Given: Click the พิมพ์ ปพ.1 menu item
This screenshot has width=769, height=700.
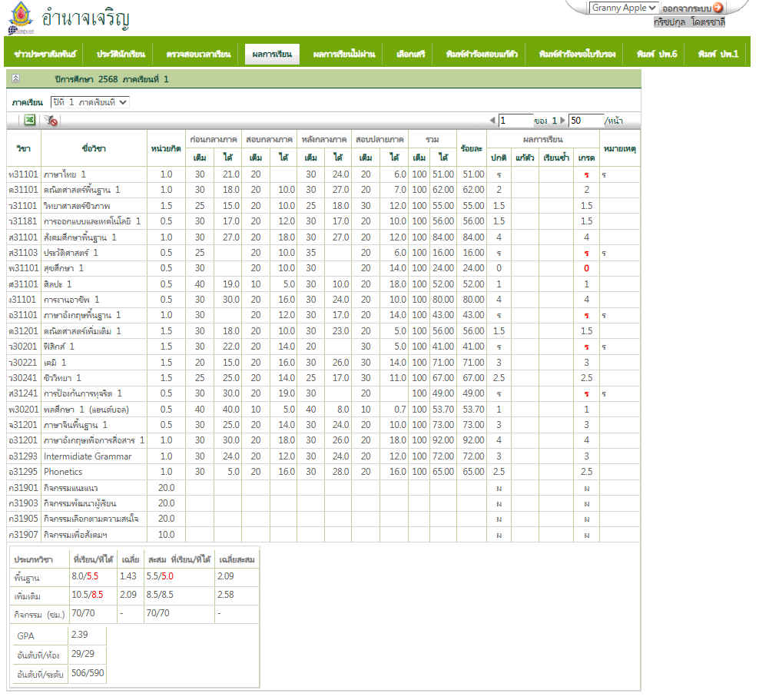Looking at the screenshot, I should coord(718,55).
